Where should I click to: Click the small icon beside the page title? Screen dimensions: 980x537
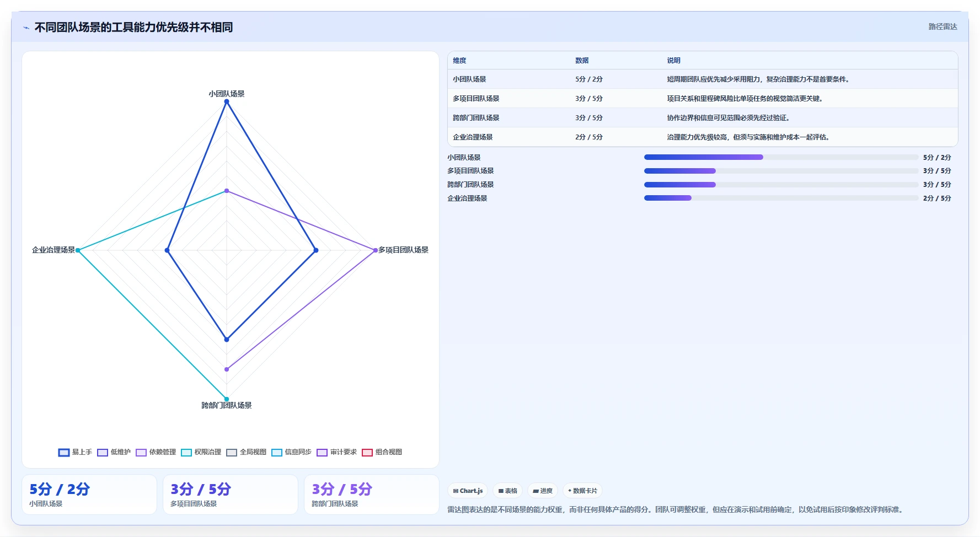tap(26, 28)
